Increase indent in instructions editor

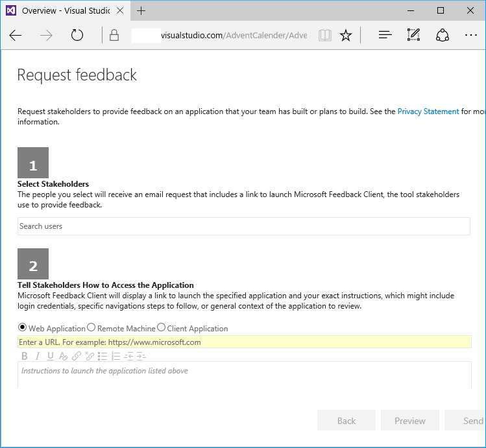pos(141,356)
